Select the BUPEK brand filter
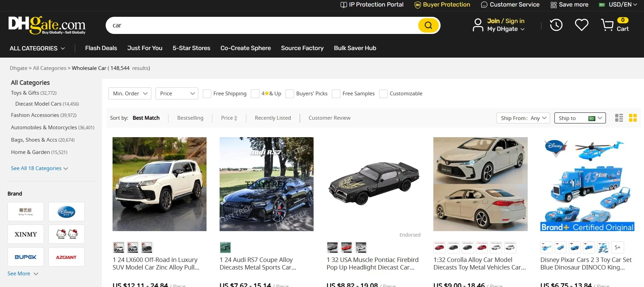Viewport: 644px width, 287px height. [26, 257]
